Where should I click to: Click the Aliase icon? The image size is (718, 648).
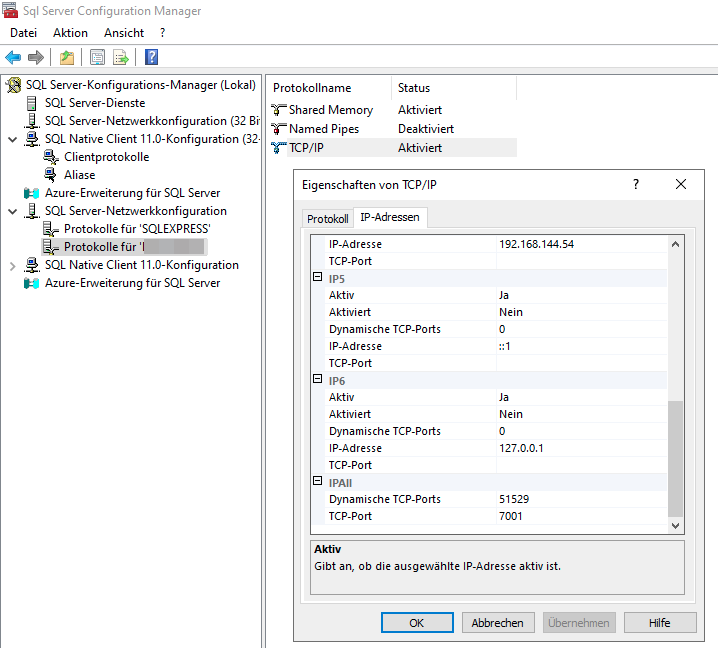pyautogui.click(x=50, y=175)
